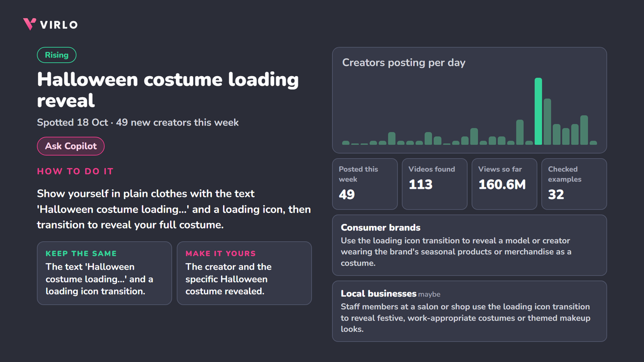This screenshot has height=362, width=644.
Task: Open the Posted this week stat card
Action: (365, 184)
